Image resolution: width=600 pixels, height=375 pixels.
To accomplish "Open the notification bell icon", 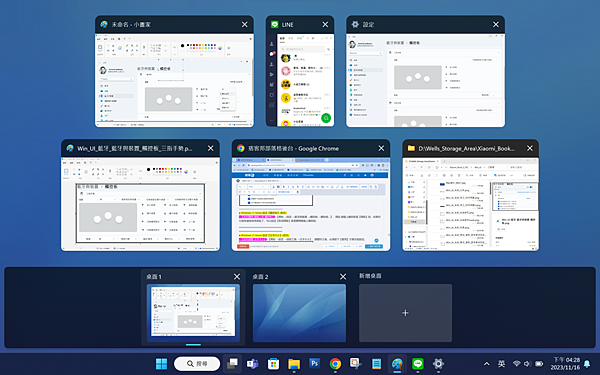I will (x=587, y=364).
